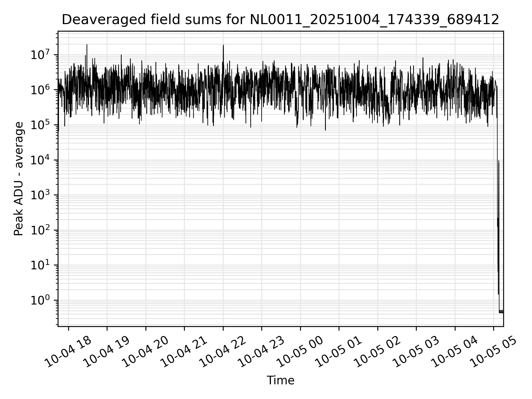Click the plot title text
This screenshot has height=399, width=532.
[x=280, y=20]
